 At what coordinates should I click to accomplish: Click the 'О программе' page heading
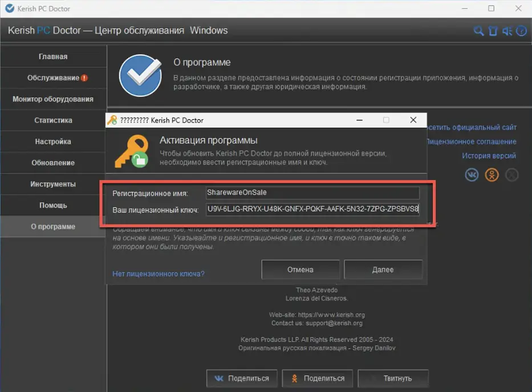point(202,63)
